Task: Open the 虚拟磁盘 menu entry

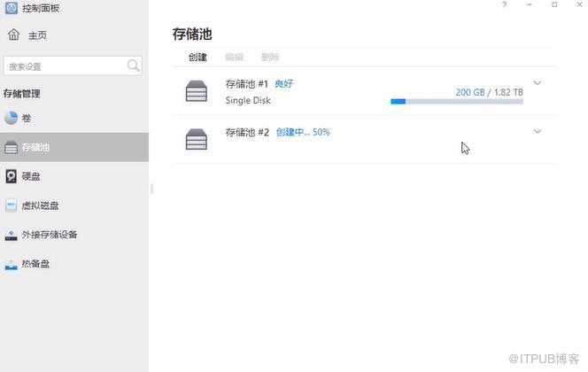Action: click(x=74, y=205)
